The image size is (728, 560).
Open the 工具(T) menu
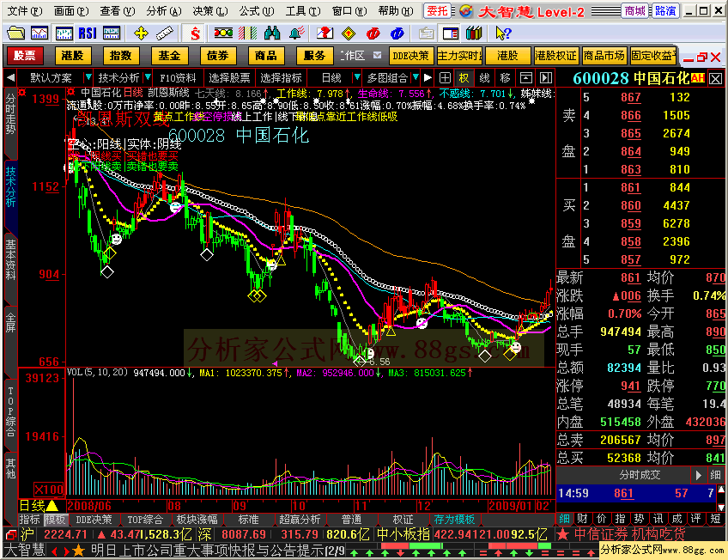(303, 10)
